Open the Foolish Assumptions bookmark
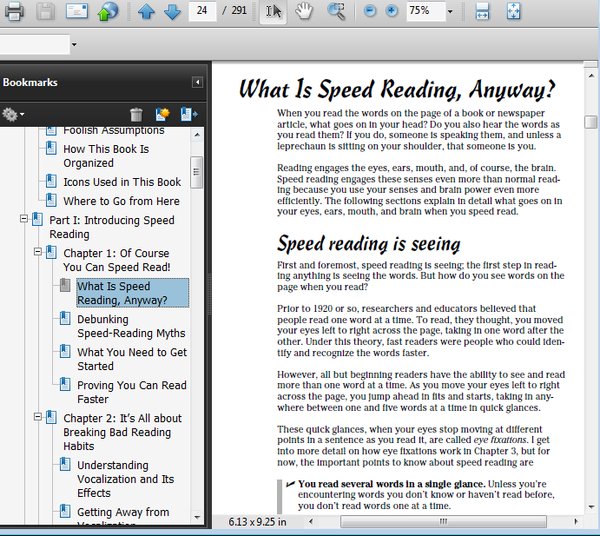The image size is (600, 536). (114, 130)
